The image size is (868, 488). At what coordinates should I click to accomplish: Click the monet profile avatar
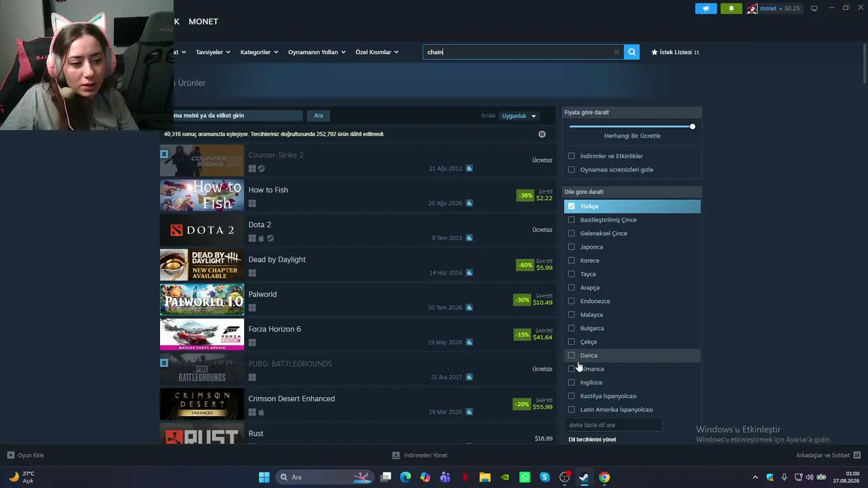click(x=752, y=9)
